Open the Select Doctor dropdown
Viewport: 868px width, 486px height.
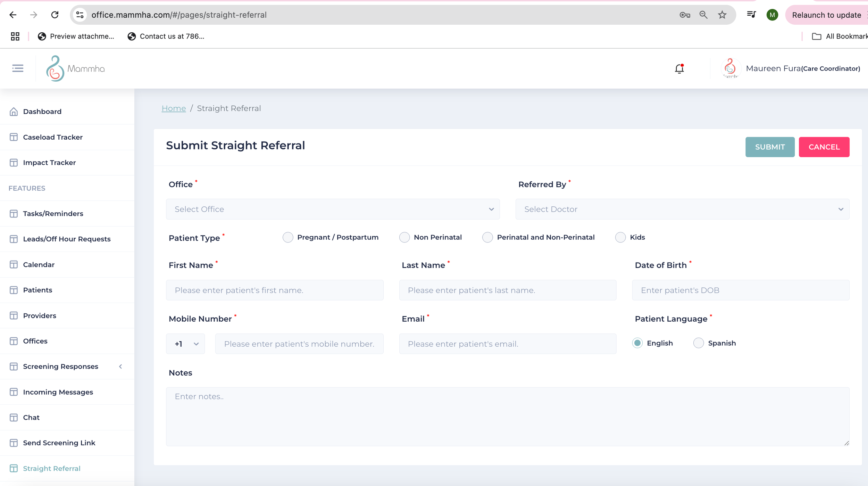[x=682, y=209]
